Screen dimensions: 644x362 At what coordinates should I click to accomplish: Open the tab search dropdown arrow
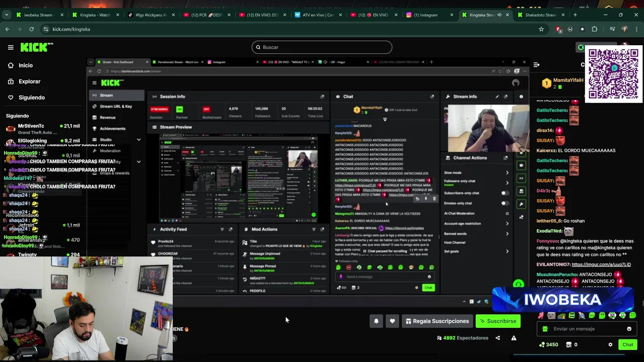tap(7, 15)
